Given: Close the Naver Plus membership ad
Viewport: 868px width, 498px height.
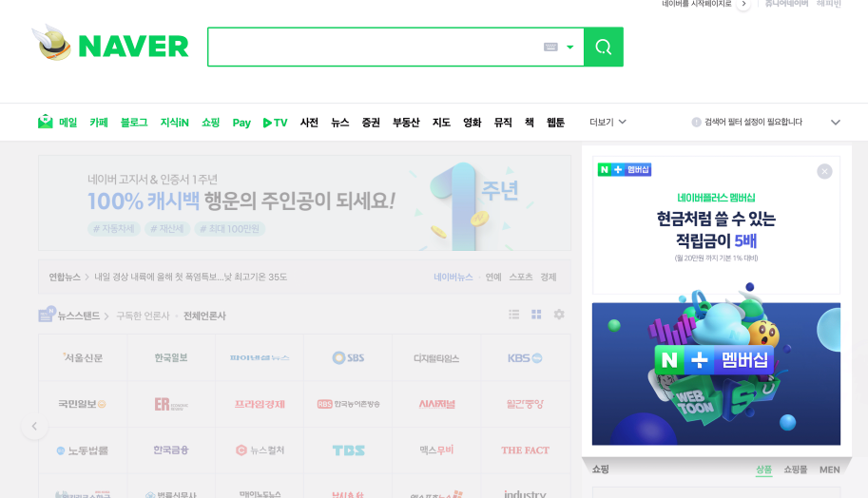Looking at the screenshot, I should pyautogui.click(x=824, y=171).
